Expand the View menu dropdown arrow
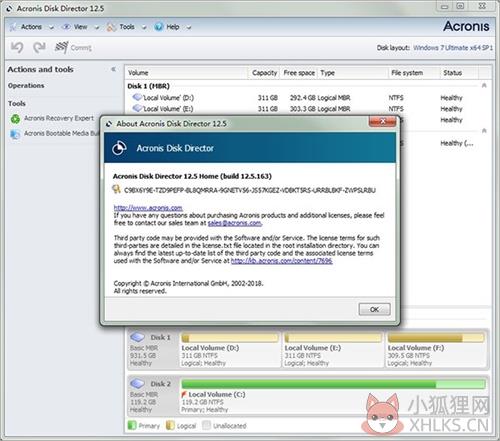Image resolution: width=500 pixels, height=441 pixels. point(97,28)
